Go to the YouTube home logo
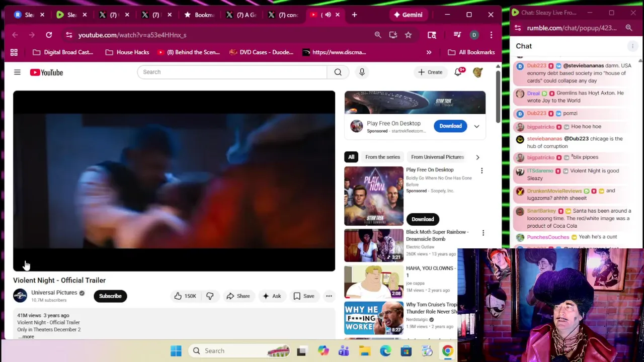 [46, 72]
